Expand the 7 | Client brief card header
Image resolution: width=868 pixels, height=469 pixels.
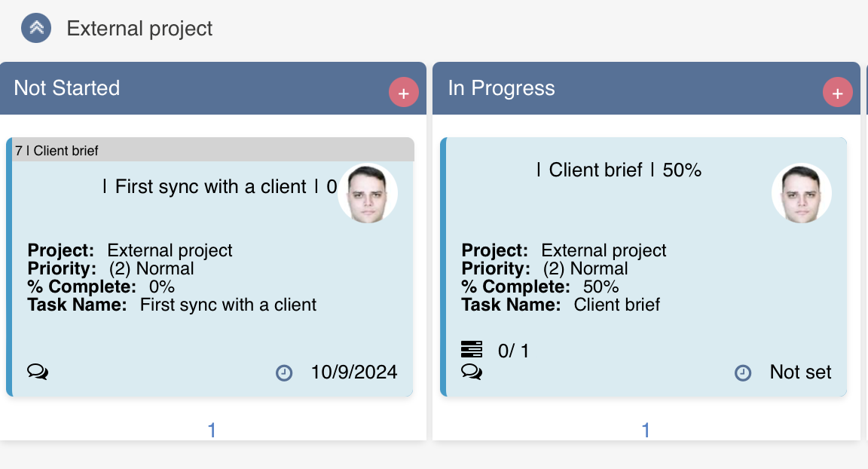[57, 150]
